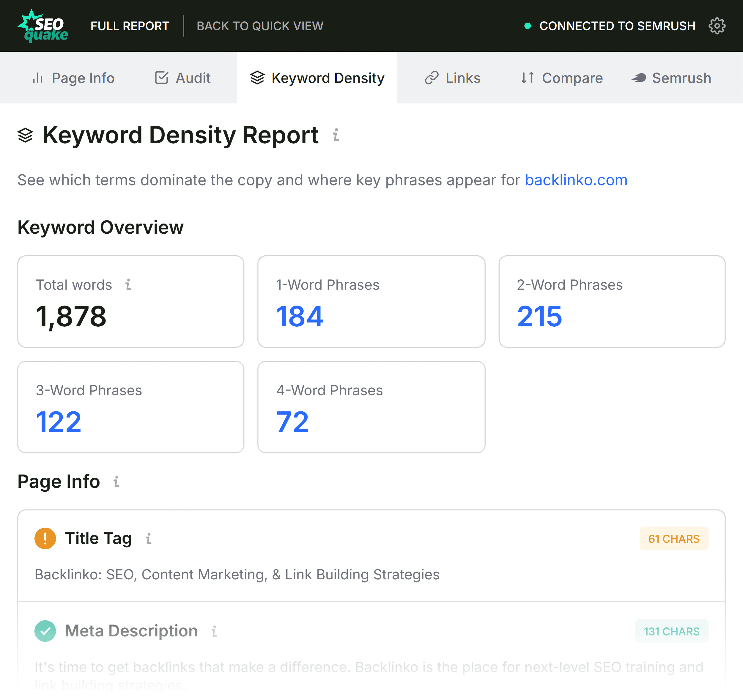Click the 215 two-word phrases count
The width and height of the screenshot is (743, 700).
[539, 316]
